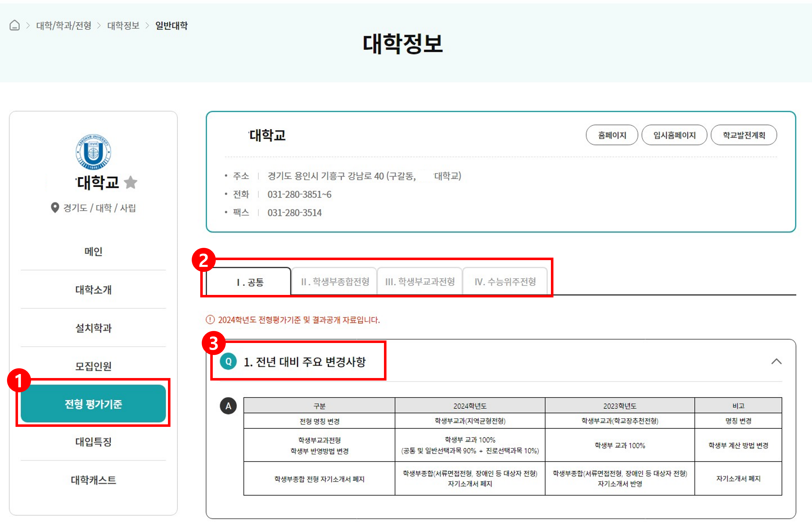
Task: Click the 2023 학생부 교과 100% cell
Action: (x=620, y=445)
